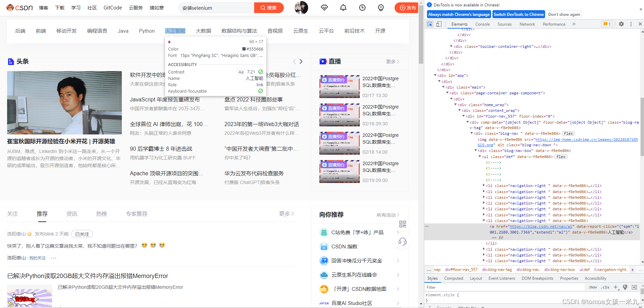Click the flex badge on div.blog-nav
This screenshot has height=308, width=644.
click(568, 133)
